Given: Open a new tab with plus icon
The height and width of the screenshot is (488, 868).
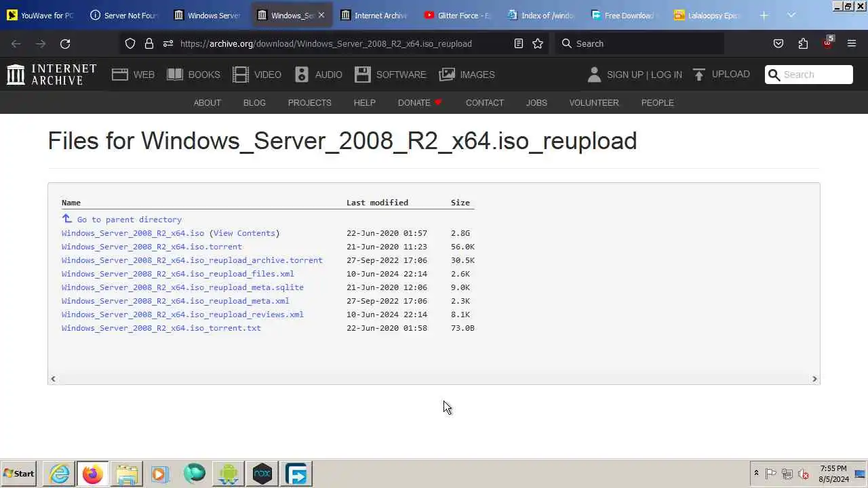Looking at the screenshot, I should coord(764,15).
